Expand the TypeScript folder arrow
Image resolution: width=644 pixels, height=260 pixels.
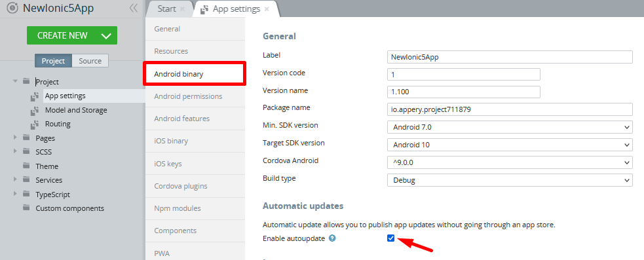(x=15, y=194)
